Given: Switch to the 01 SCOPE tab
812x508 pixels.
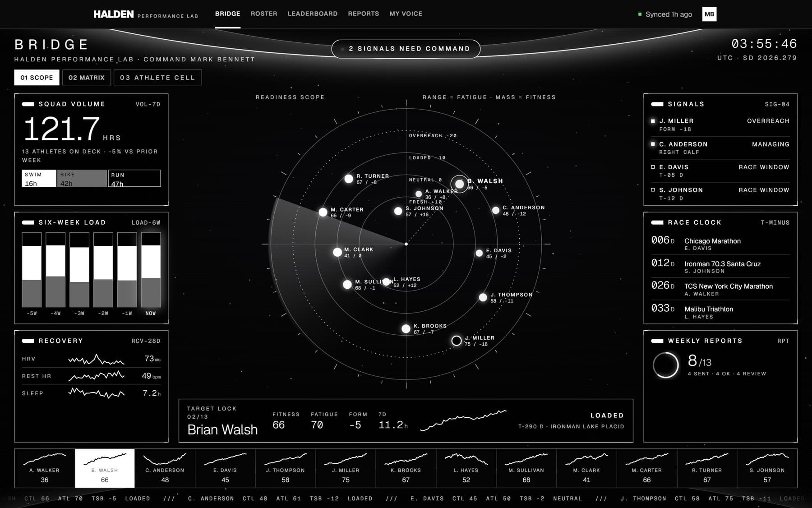Looking at the screenshot, I should tap(37, 78).
